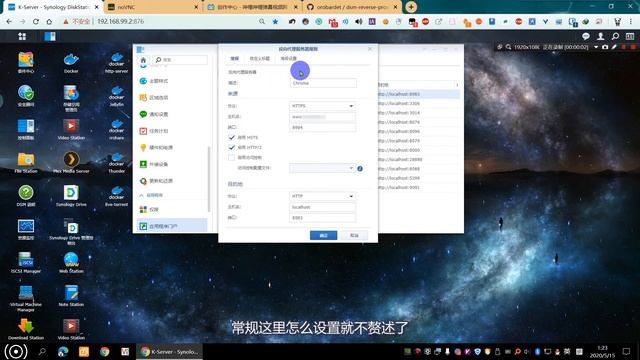The width and height of the screenshot is (640, 360).
Task: Click Control Panel sidebar scrollbar
Action: [209, 179]
